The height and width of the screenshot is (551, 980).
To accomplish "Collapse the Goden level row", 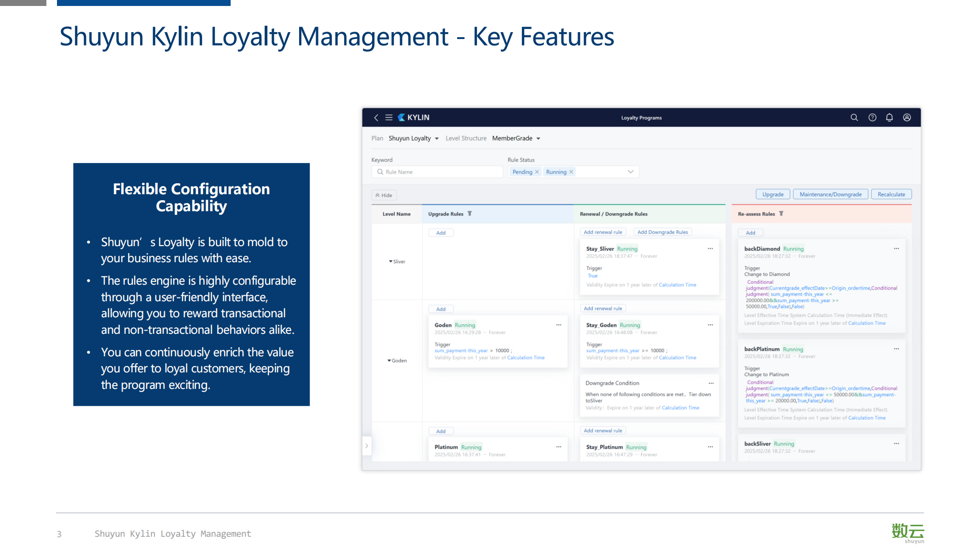I will coord(389,360).
